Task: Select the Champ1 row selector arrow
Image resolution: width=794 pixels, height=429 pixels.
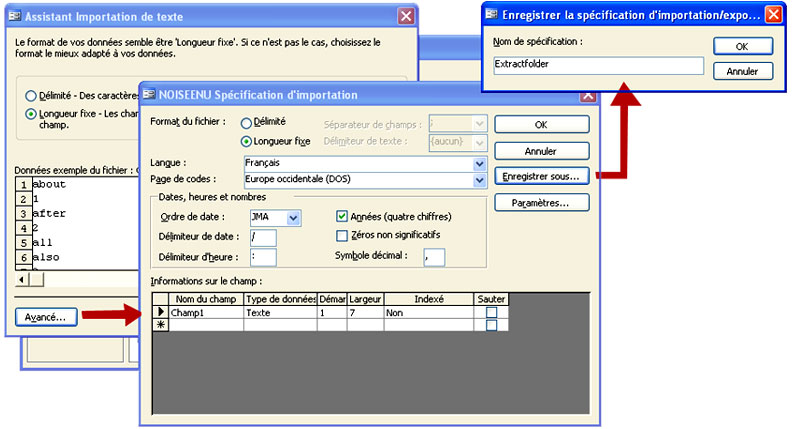Action: [x=158, y=312]
